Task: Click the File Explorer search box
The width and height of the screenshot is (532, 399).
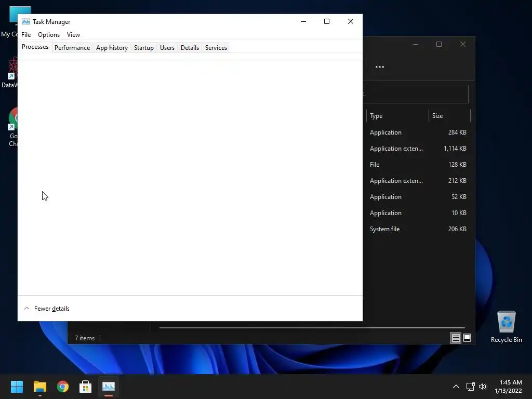Action: tap(416, 95)
